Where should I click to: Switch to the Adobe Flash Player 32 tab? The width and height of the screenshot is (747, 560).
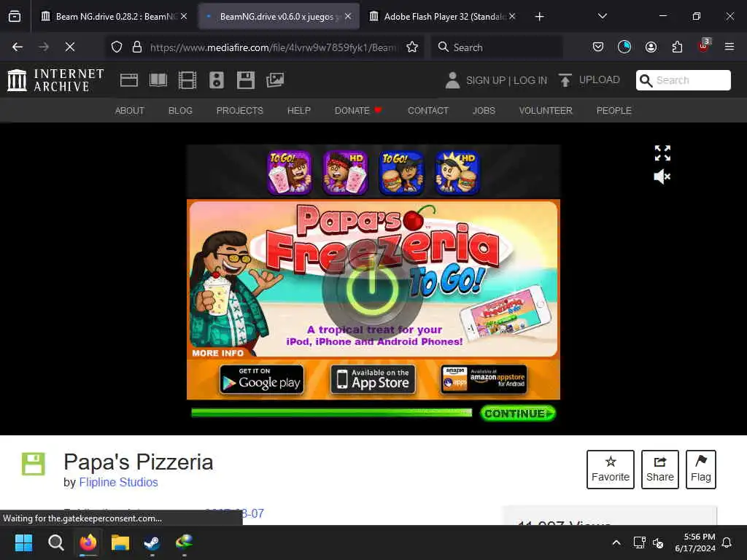coord(442,16)
